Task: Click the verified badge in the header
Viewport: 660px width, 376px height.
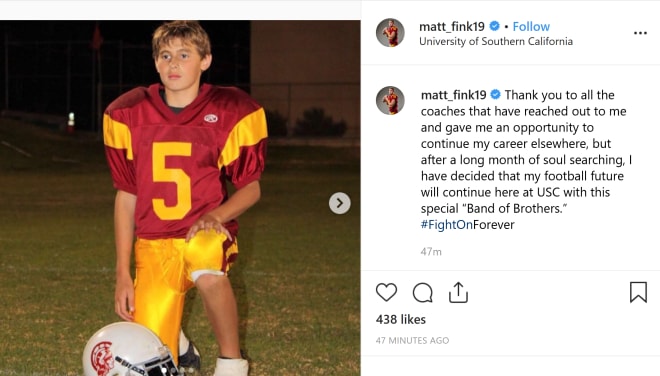Action: tap(495, 26)
